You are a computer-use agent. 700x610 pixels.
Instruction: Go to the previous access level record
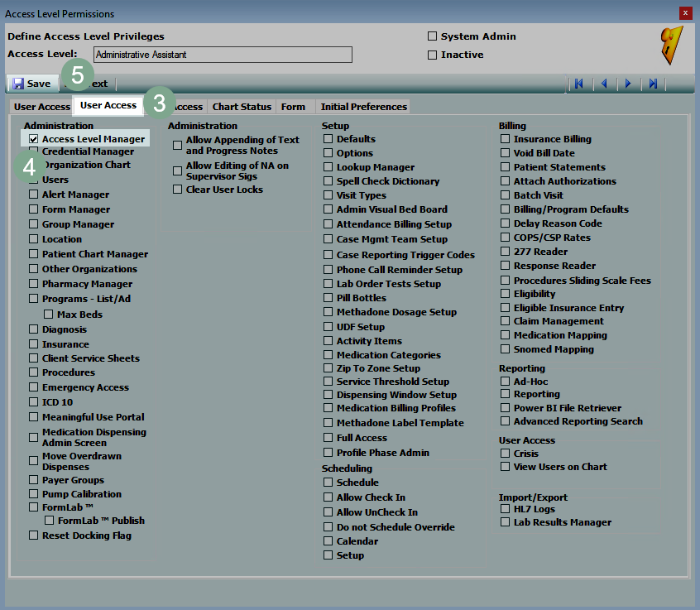(x=604, y=84)
